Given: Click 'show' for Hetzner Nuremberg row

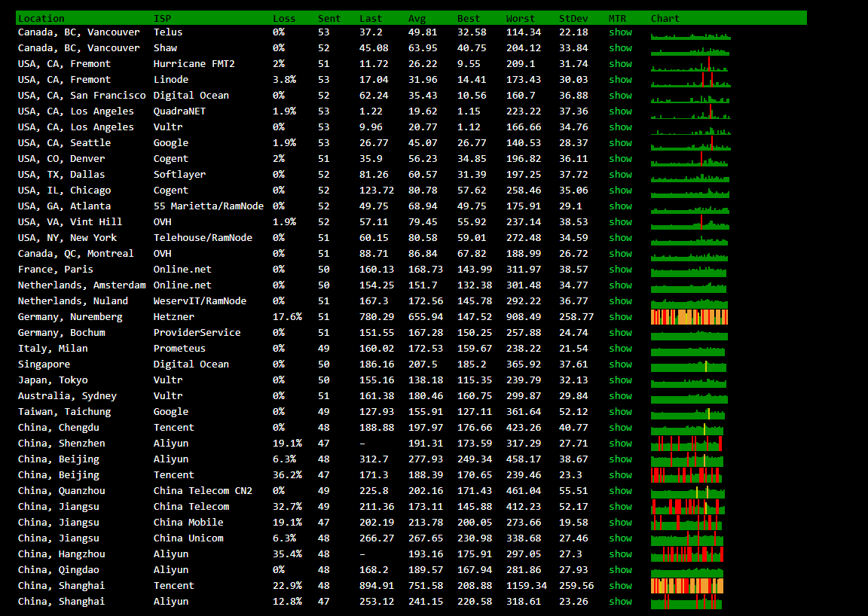Looking at the screenshot, I should 620,317.
